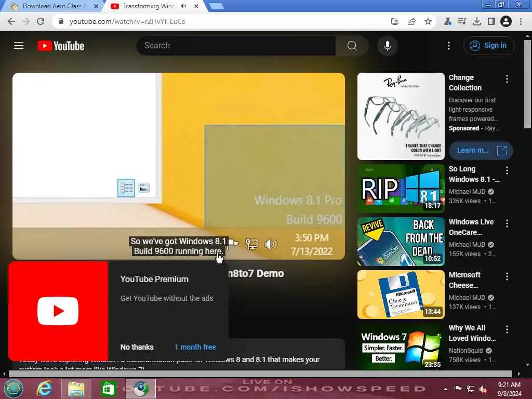532x399 pixels.
Task: Open the Chrome downloads icon
Action: click(477, 21)
